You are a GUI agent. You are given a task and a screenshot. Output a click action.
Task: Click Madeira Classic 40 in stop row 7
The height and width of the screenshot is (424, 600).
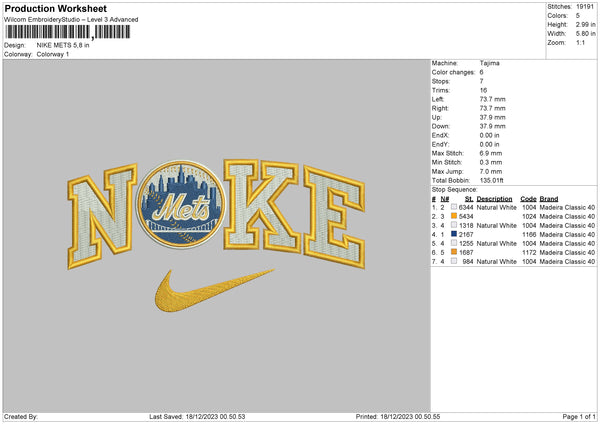click(x=567, y=262)
